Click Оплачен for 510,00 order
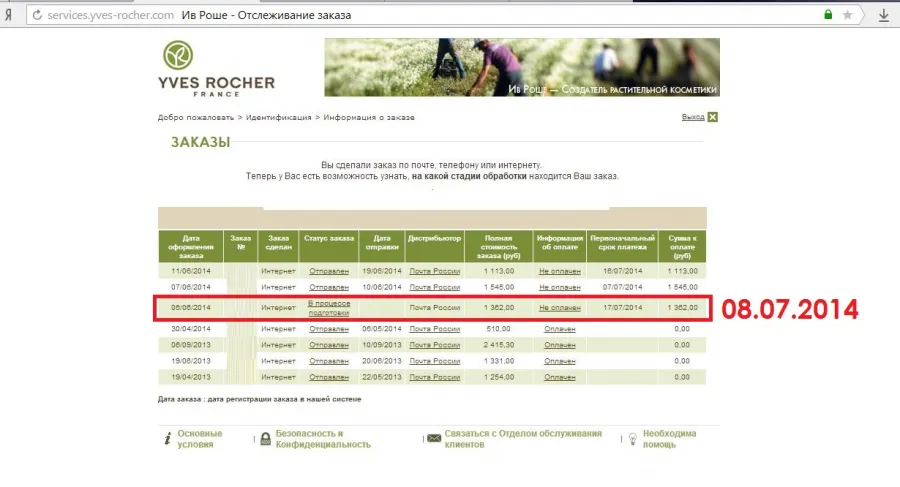Viewport: 900px width, 487px height. point(560,329)
